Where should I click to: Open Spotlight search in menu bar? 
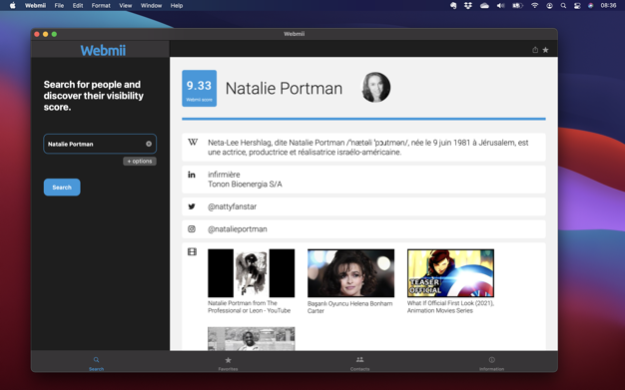click(x=563, y=6)
